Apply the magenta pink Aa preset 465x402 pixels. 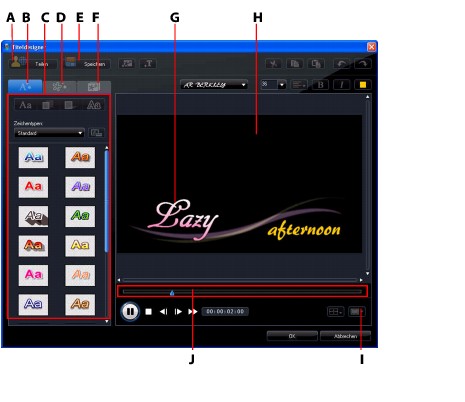click(x=33, y=275)
